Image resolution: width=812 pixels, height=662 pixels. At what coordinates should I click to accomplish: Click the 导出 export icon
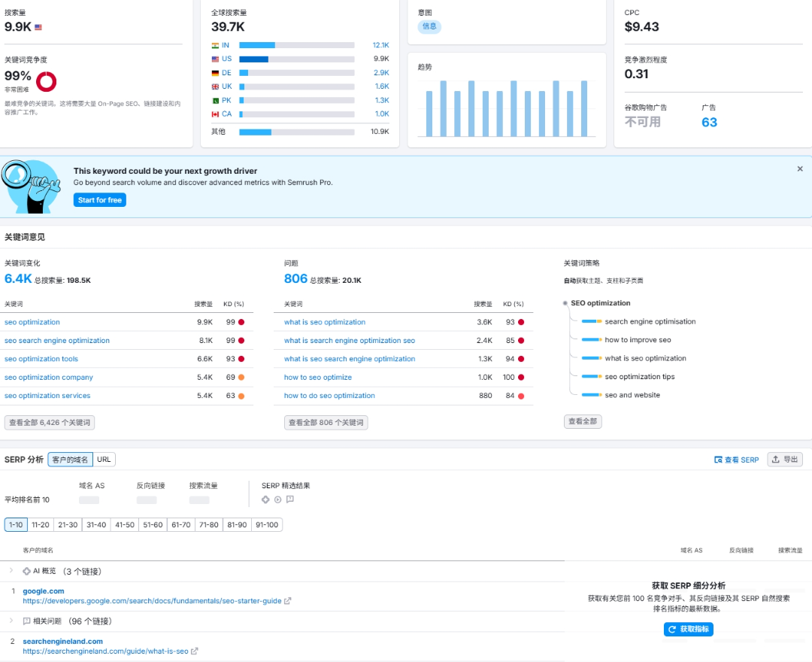(775, 460)
